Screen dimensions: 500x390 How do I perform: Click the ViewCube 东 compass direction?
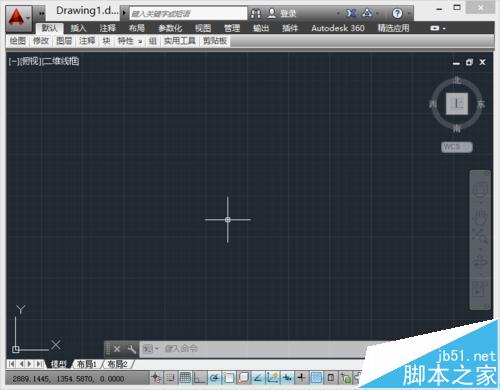[x=481, y=104]
